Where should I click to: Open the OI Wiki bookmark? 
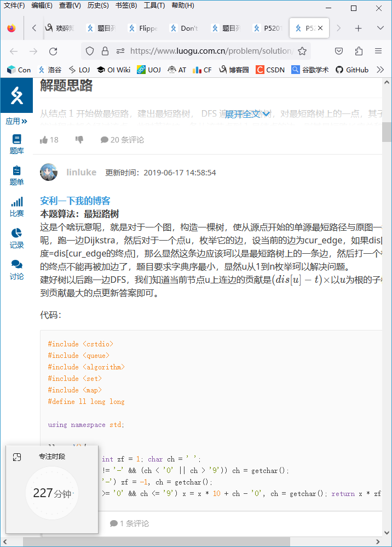[x=113, y=70]
